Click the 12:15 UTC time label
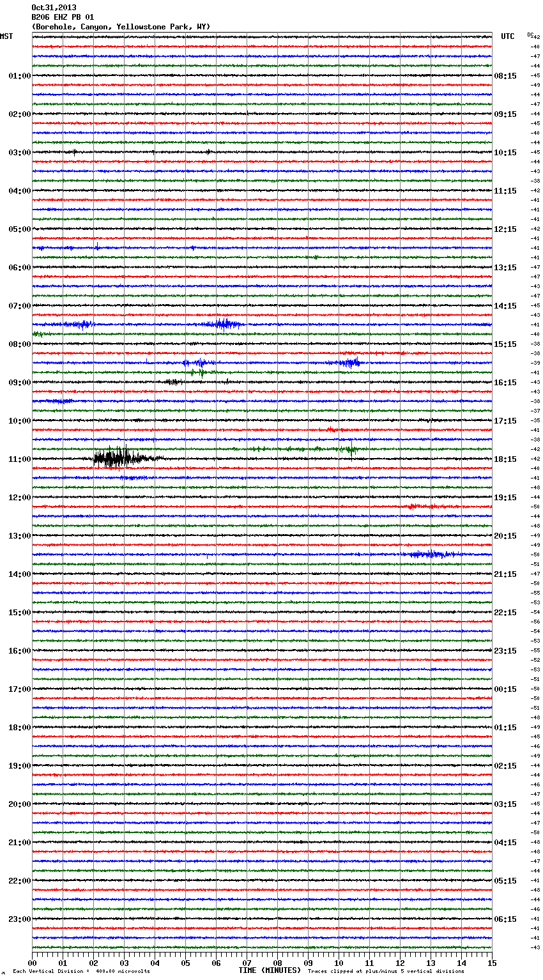The width and height of the screenshot is (543, 980). (505, 229)
